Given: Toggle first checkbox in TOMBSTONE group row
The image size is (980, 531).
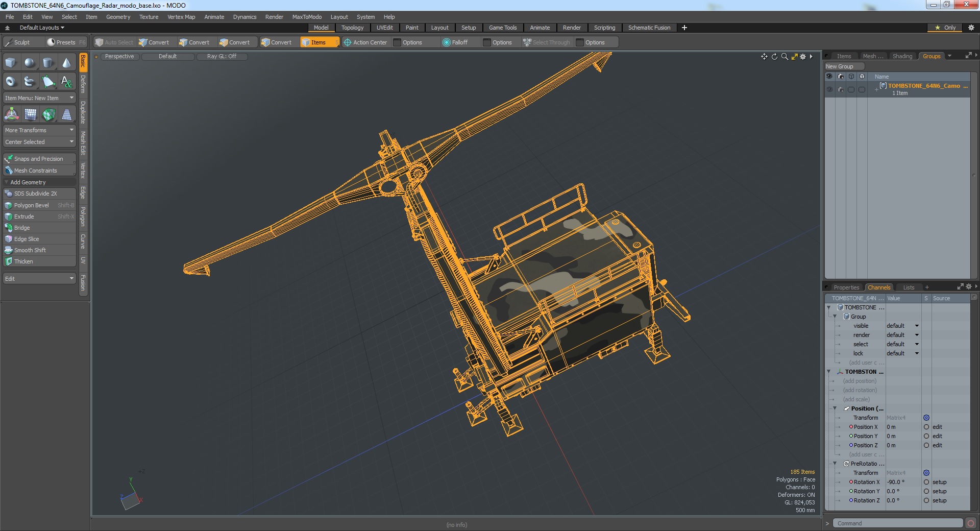Looking at the screenshot, I should point(851,89).
